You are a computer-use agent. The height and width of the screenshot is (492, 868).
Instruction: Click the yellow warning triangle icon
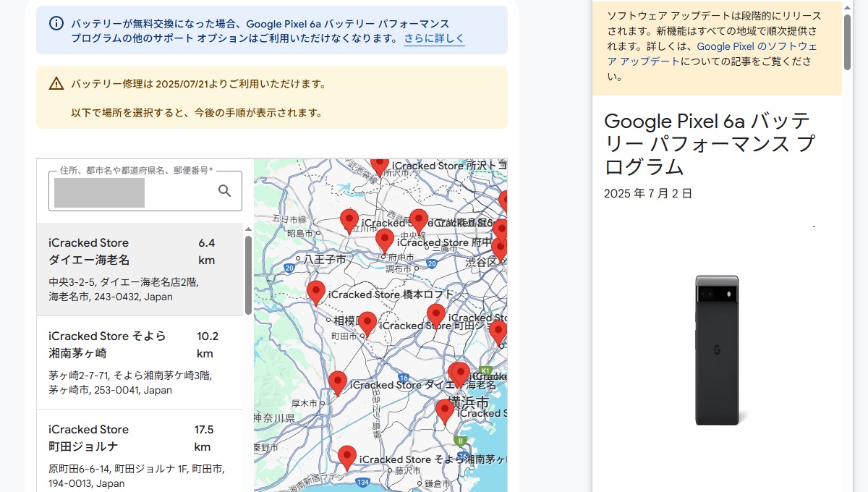(x=56, y=84)
